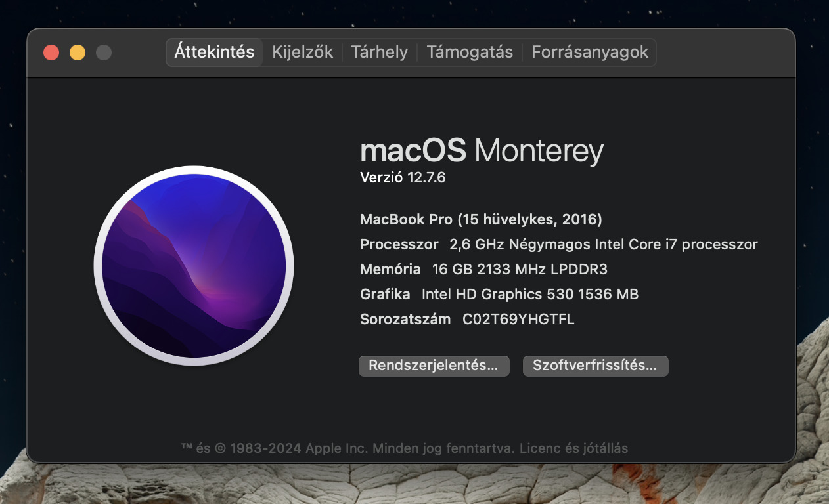The height and width of the screenshot is (504, 829).
Task: Click the disabled gray zoom button
Action: (x=104, y=52)
